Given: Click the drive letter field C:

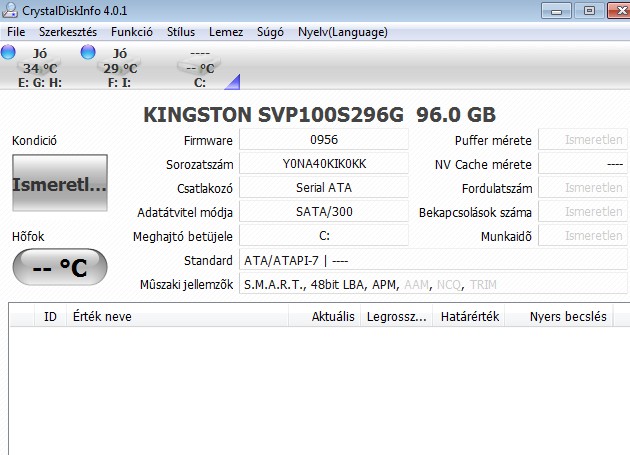Looking at the screenshot, I should click(x=324, y=236).
